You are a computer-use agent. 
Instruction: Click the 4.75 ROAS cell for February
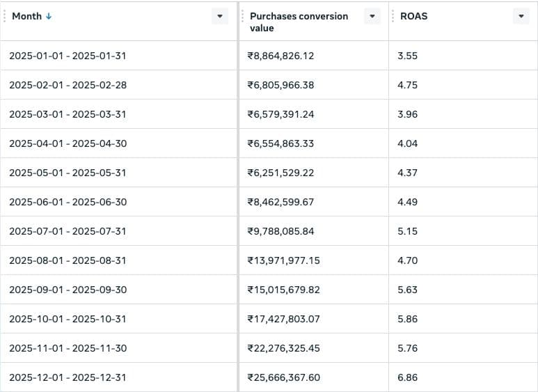407,85
